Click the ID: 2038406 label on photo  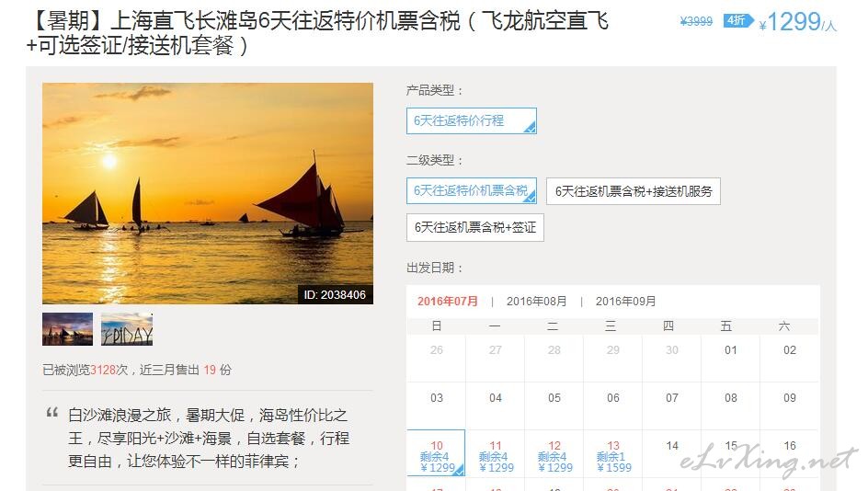tap(335, 294)
